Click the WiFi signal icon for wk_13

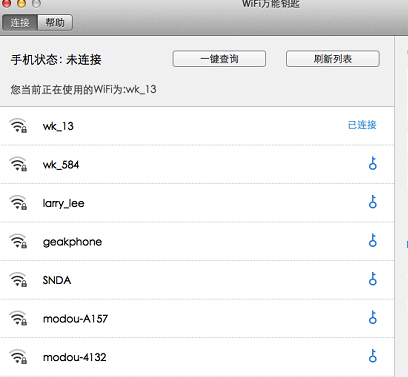coord(18,126)
